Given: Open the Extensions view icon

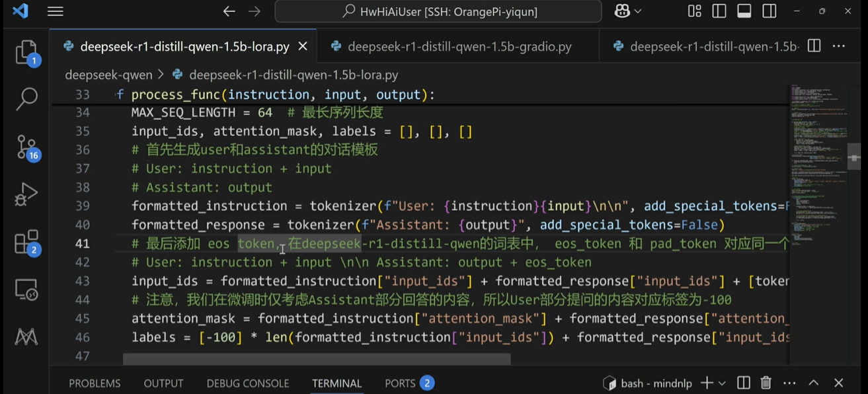Looking at the screenshot, I should [26, 243].
